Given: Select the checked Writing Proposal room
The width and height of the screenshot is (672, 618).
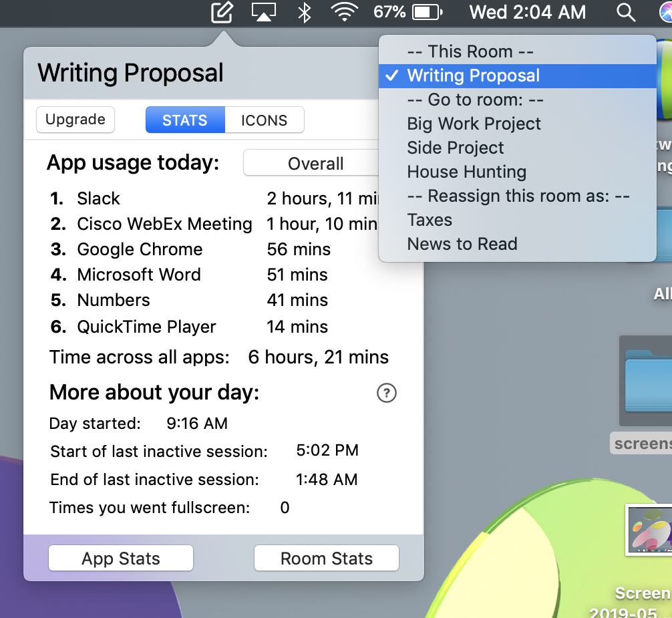Looking at the screenshot, I should coord(474,75).
